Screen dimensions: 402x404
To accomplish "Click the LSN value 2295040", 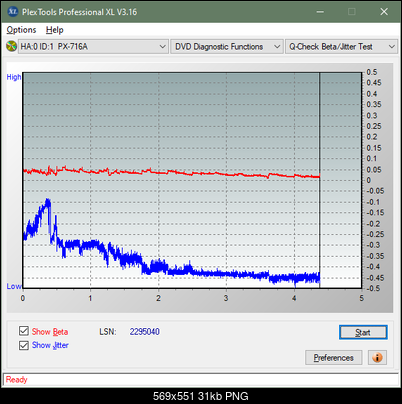I will point(145,332).
